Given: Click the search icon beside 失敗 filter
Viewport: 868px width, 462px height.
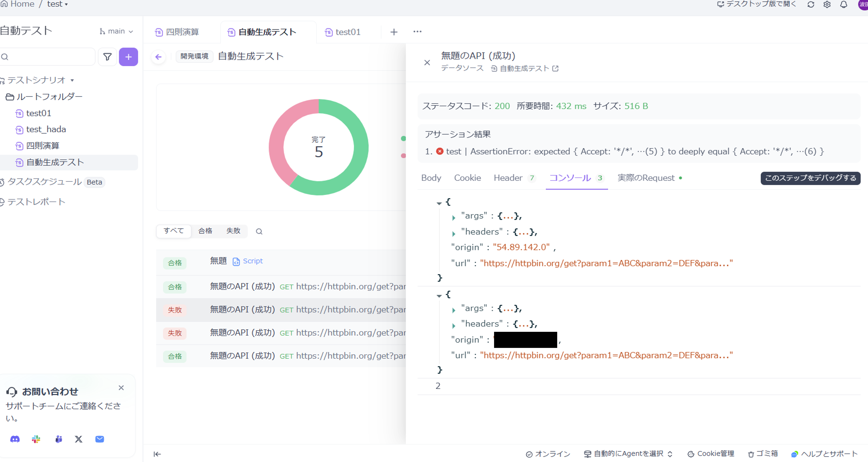Looking at the screenshot, I should click(x=259, y=231).
